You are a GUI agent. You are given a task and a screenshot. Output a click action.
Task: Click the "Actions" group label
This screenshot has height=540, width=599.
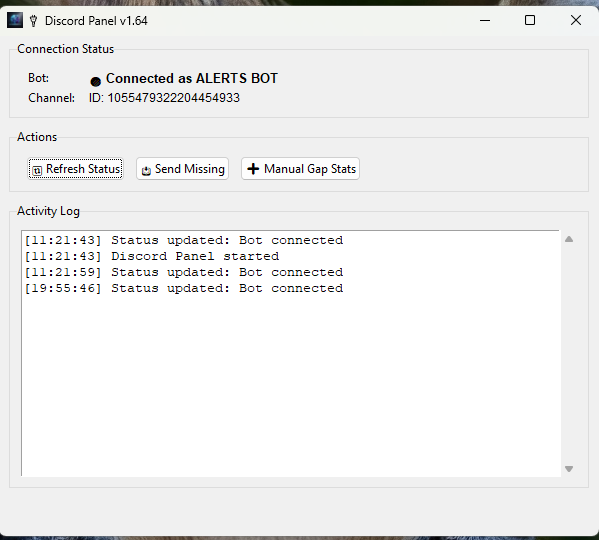(37, 137)
